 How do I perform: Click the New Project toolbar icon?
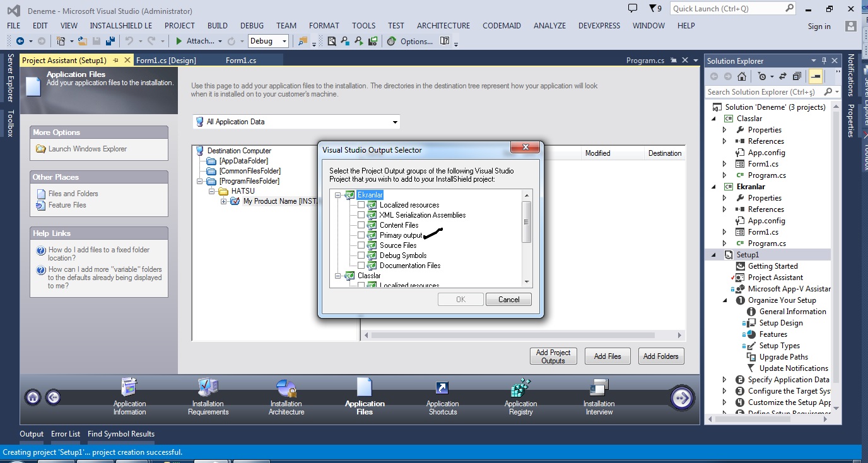[x=61, y=41]
